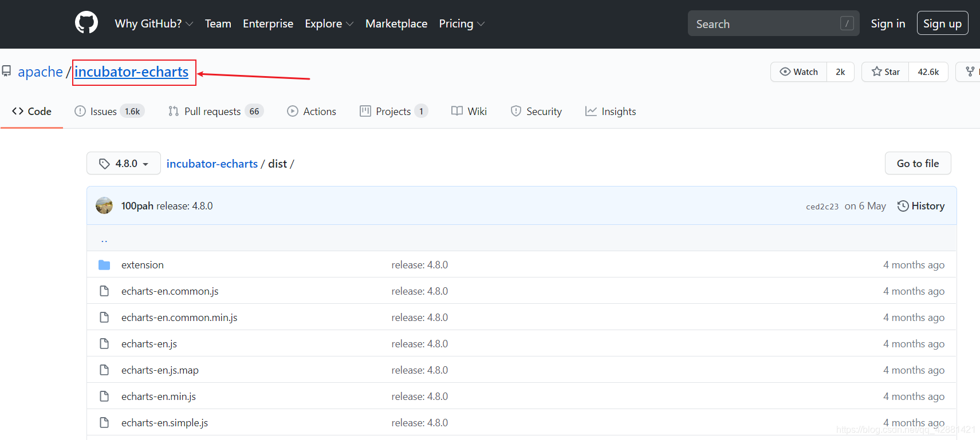Open the 42.6k stargazers count

[928, 72]
